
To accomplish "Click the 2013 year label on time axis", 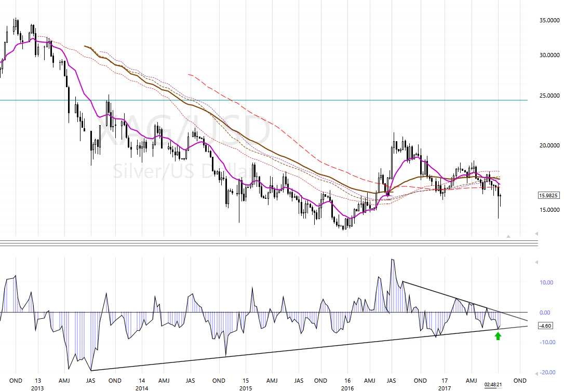I will point(38,388).
